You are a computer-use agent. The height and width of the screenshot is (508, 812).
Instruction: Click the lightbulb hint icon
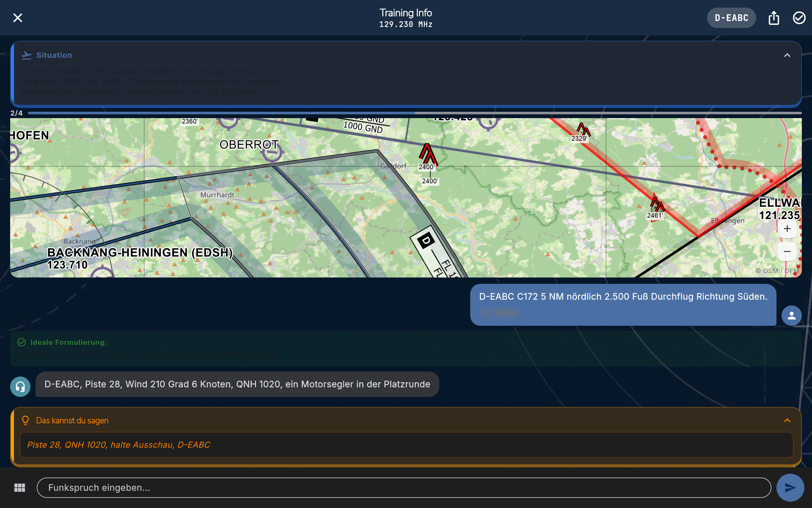(25, 420)
